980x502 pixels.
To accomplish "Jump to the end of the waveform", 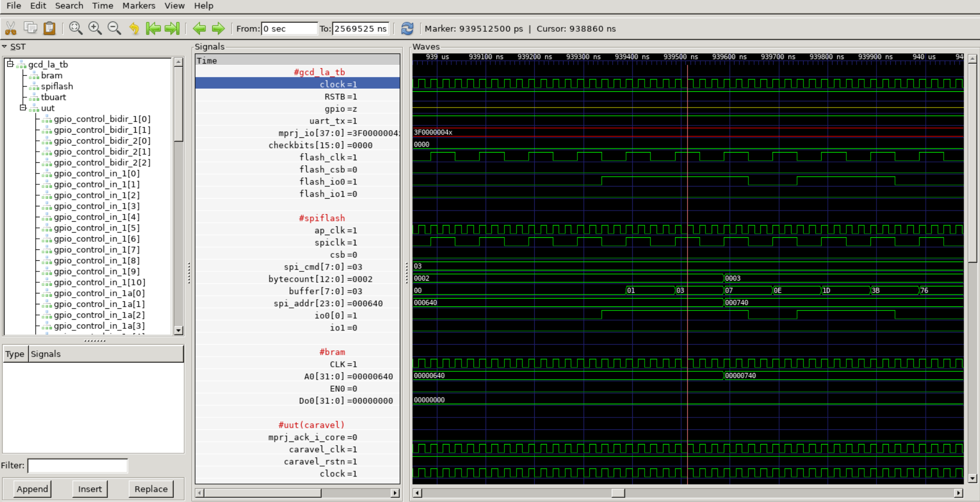I will (x=172, y=29).
